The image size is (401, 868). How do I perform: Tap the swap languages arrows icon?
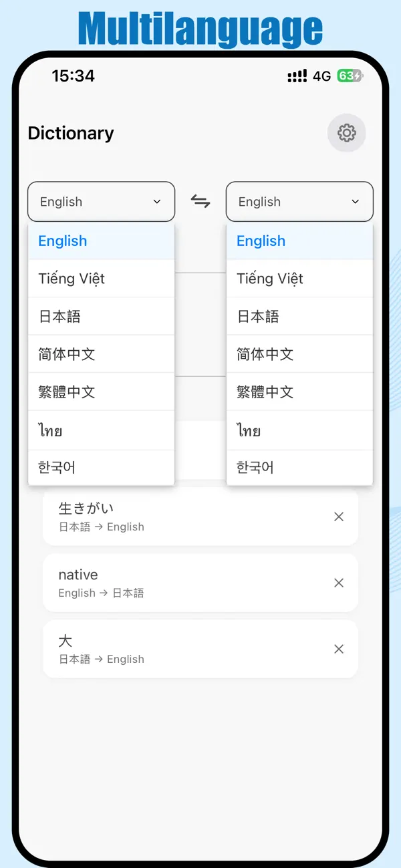[200, 201]
